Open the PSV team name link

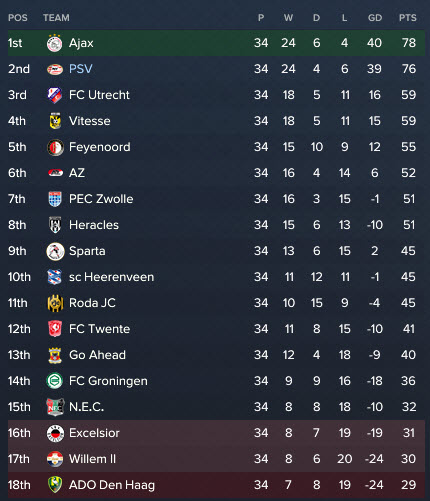81,69
